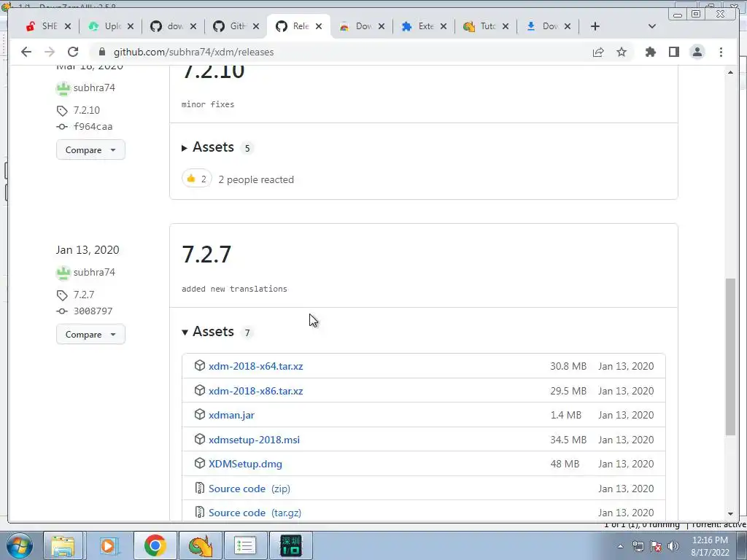Image resolution: width=747 pixels, height=560 pixels.
Task: Open Chrome from the taskbar
Action: (x=155, y=545)
